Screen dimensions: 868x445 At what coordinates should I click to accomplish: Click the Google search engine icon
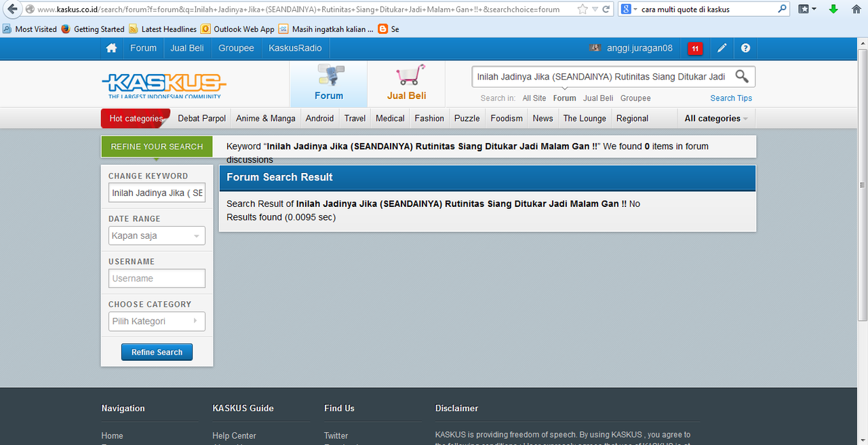click(x=627, y=9)
